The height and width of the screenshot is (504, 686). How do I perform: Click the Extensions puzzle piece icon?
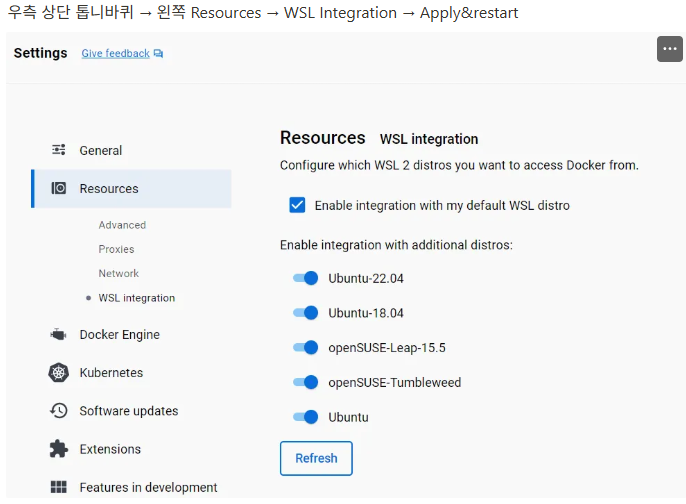[x=59, y=449]
